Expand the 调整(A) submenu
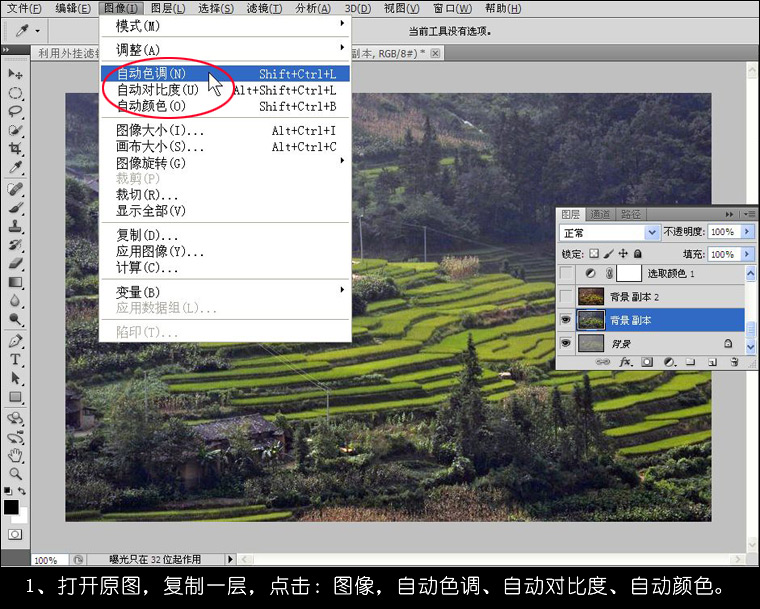This screenshot has width=760, height=609. (x=225, y=49)
